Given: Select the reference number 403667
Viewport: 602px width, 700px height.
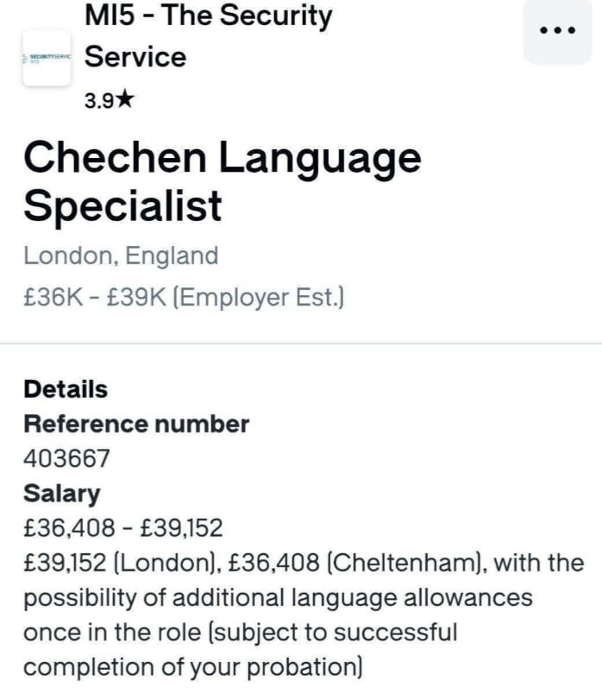Looking at the screenshot, I should click(x=66, y=458).
